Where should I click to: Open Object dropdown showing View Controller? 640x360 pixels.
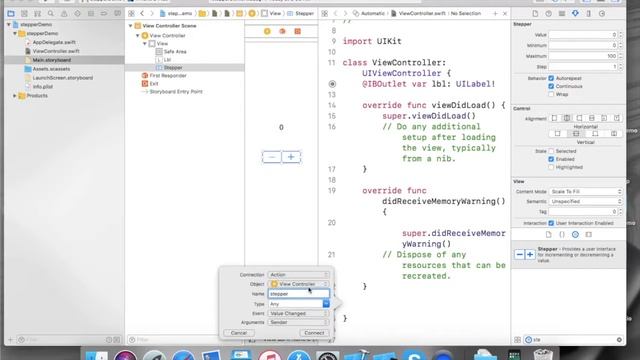[x=298, y=284]
